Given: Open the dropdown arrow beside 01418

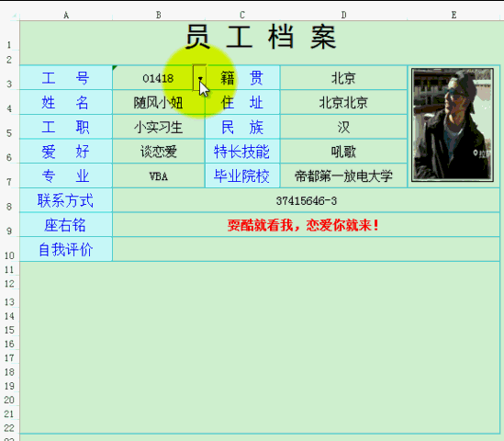Looking at the screenshot, I should [x=199, y=78].
